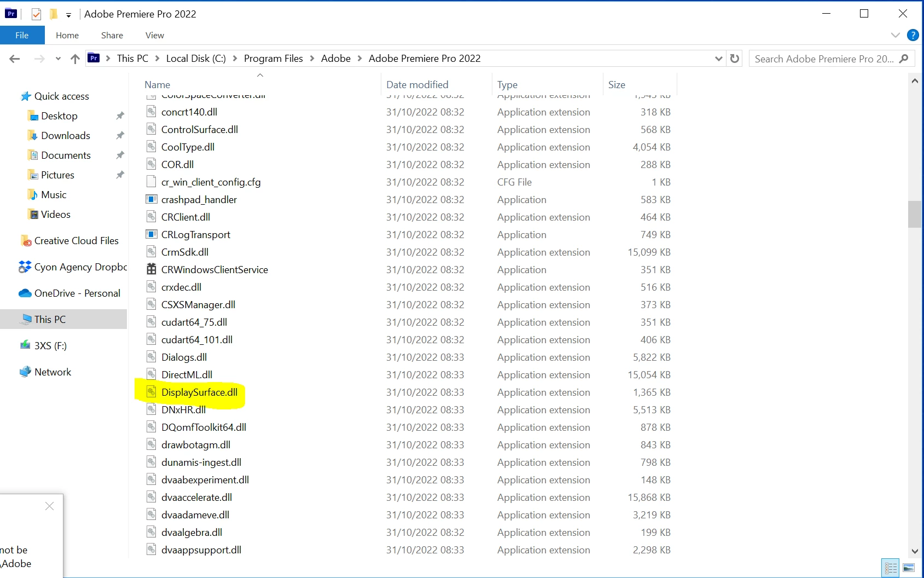Switch to Large icons view layout

(909, 568)
